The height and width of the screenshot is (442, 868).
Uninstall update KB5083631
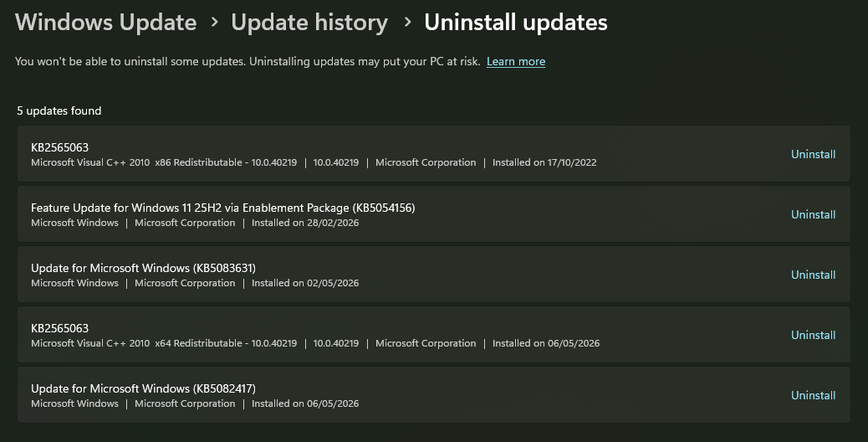point(813,275)
